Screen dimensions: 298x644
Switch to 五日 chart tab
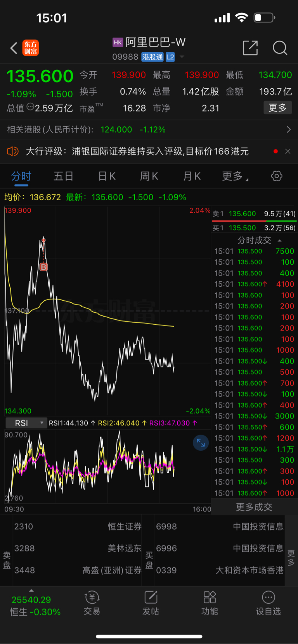coord(64,176)
